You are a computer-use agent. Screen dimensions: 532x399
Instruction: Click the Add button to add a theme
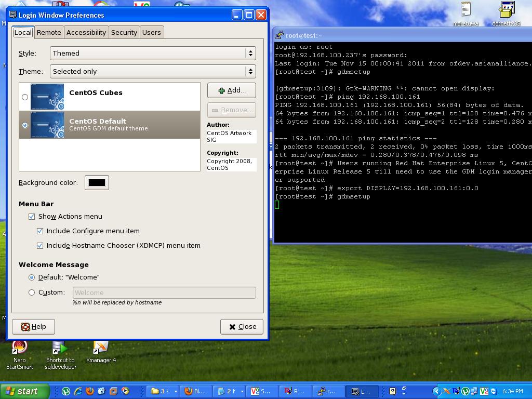coord(231,90)
